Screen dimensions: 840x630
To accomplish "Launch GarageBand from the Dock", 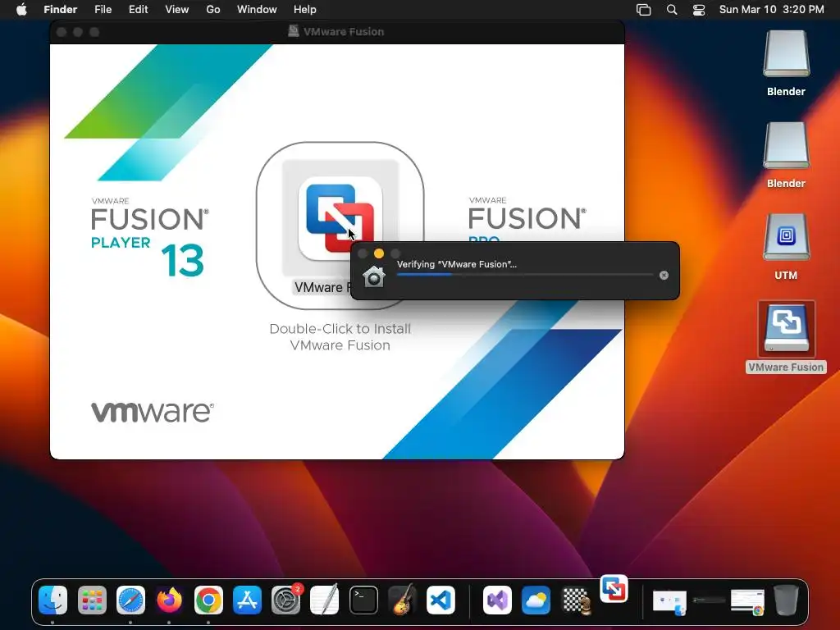I will coord(402,600).
